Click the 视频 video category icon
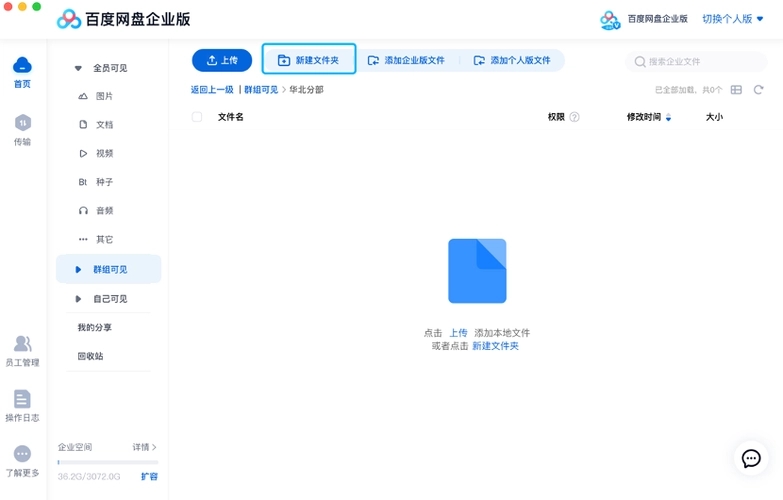 pyautogui.click(x=83, y=153)
